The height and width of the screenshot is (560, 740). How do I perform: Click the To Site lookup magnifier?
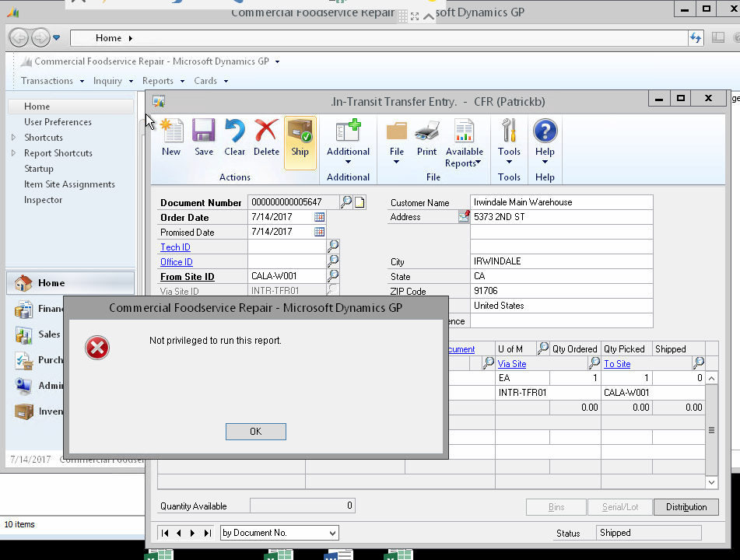699,362
